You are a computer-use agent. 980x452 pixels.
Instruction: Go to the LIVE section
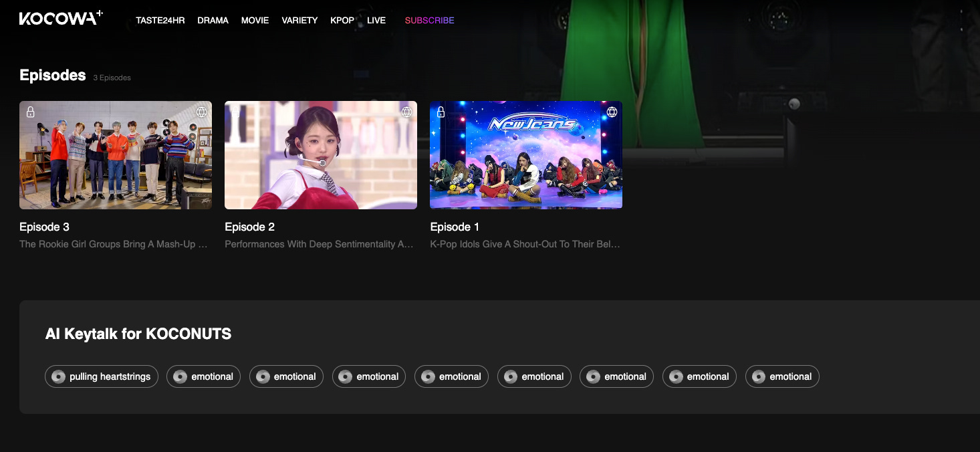376,21
